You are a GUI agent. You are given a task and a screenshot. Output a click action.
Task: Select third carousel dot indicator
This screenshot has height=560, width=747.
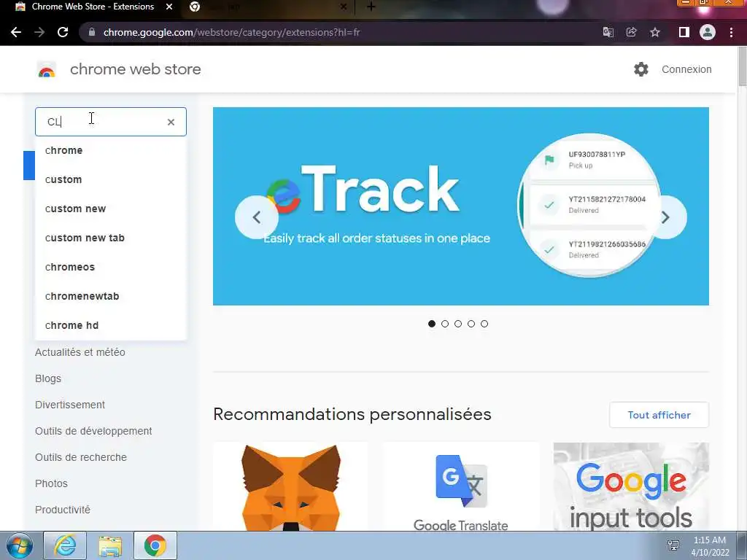(458, 324)
